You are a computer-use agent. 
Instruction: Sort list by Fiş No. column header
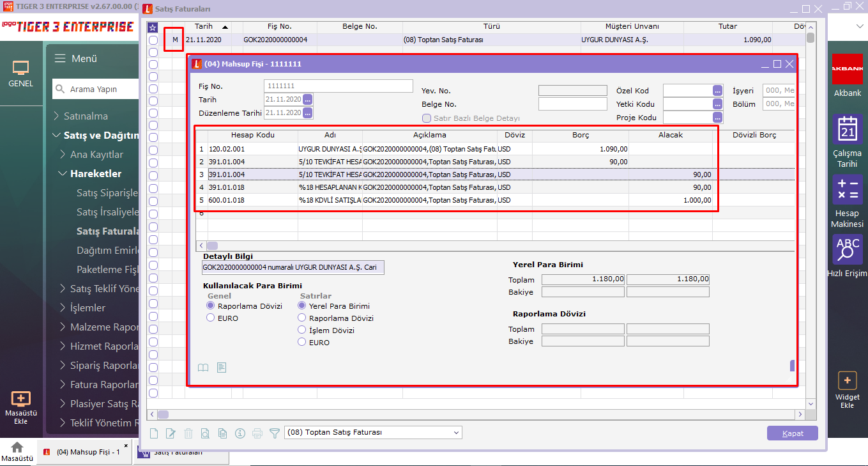(280, 27)
